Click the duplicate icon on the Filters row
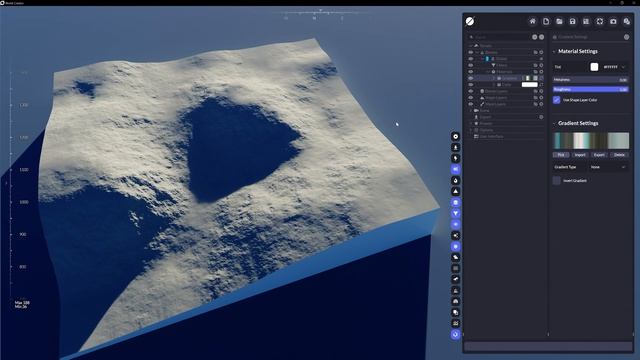640x360 pixels. click(x=536, y=65)
